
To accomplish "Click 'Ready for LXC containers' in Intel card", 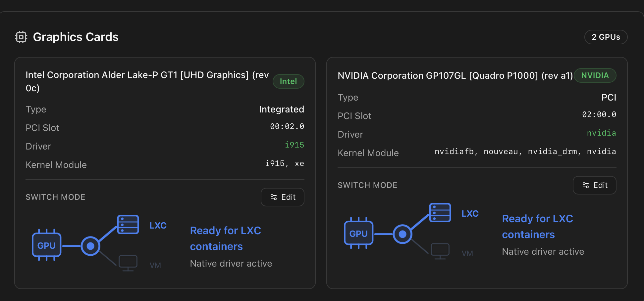I will coord(226,238).
